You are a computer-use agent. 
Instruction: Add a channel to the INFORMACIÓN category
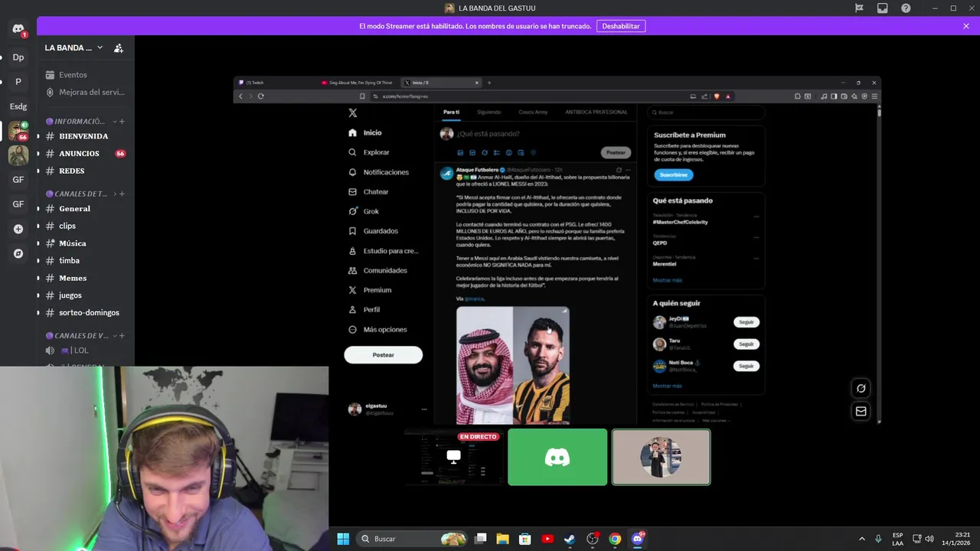(x=122, y=121)
